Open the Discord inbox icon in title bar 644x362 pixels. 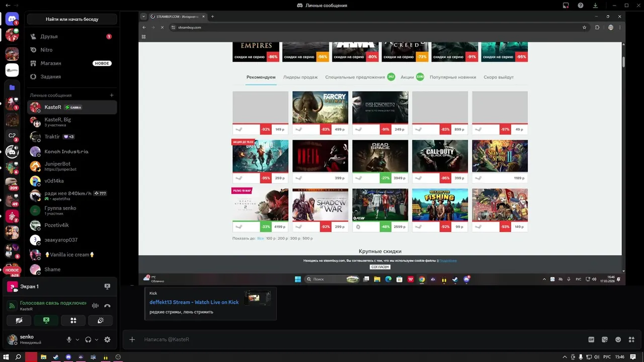pyautogui.click(x=566, y=6)
